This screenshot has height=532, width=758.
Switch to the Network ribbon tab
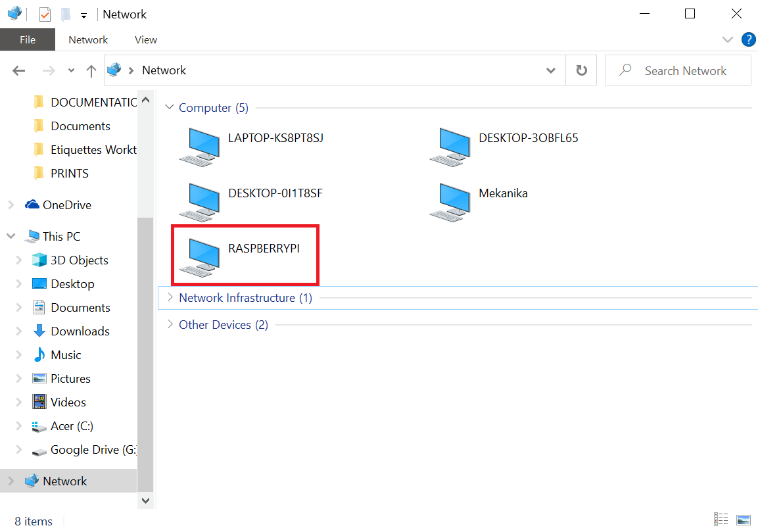click(x=88, y=39)
